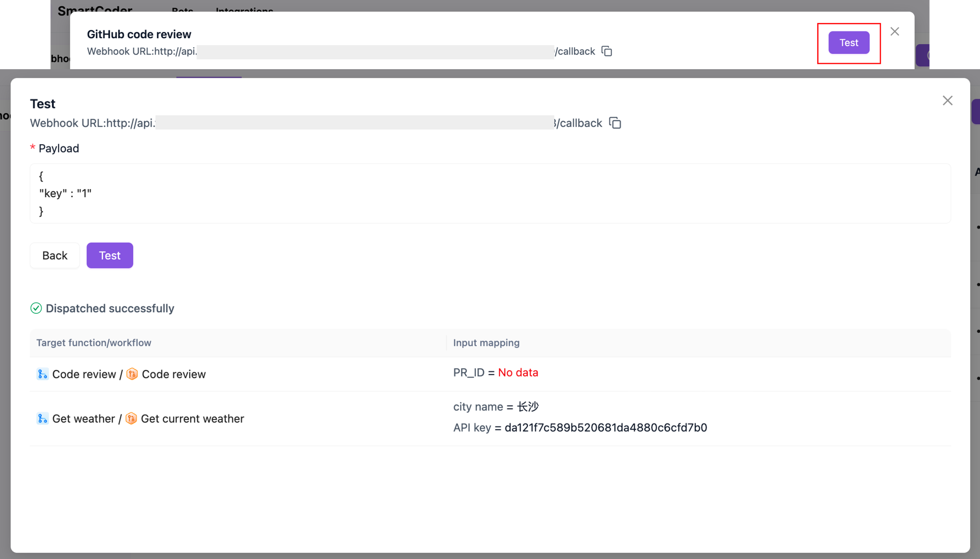Click the 'Input mapping' column header

(x=486, y=343)
